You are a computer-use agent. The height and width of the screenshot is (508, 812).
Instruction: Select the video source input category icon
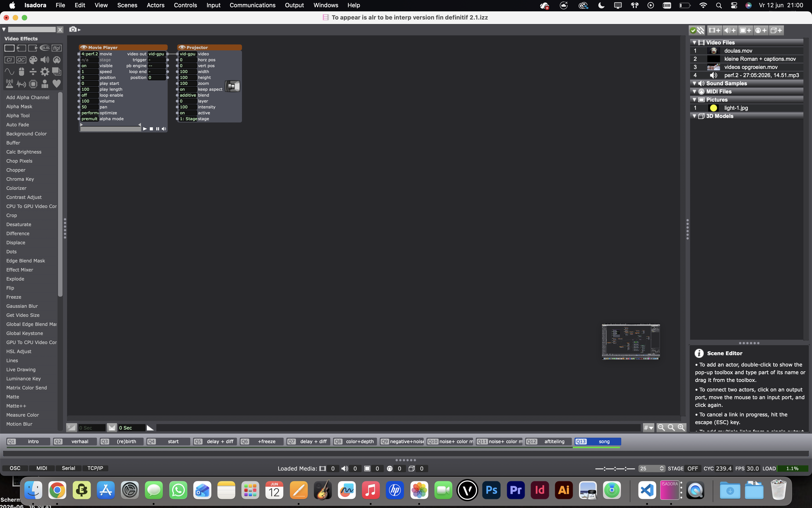pos(21,48)
